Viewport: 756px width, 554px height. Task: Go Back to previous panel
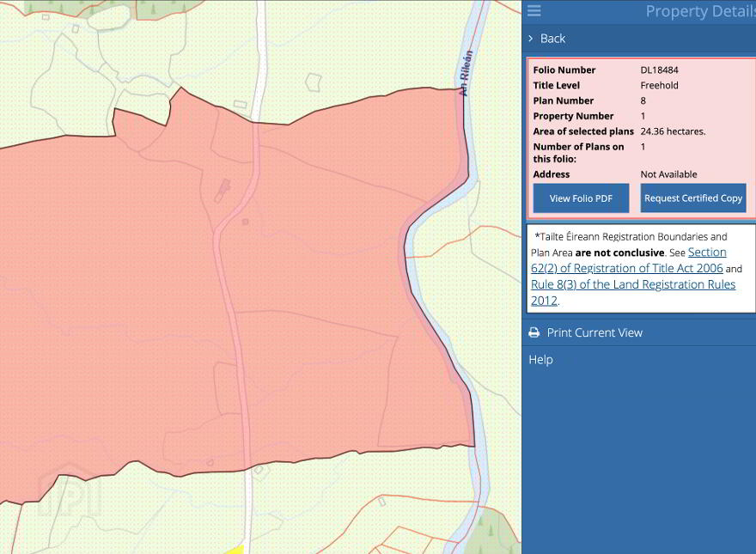552,39
